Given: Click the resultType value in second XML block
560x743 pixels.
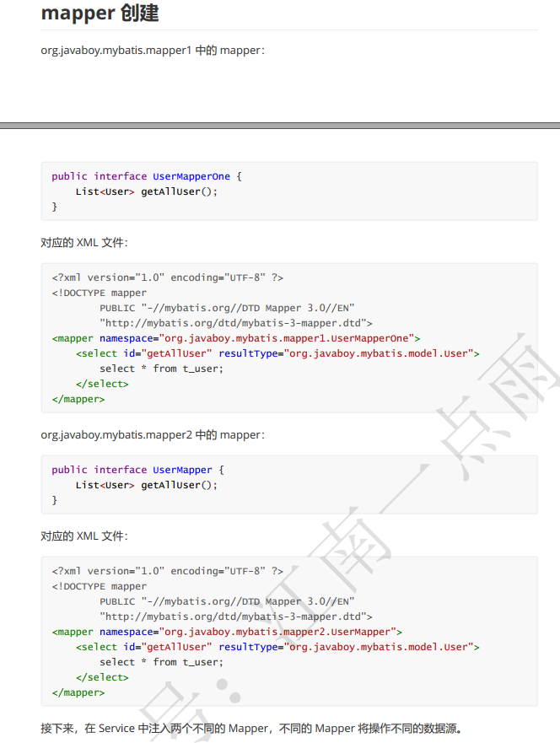Looking at the screenshot, I should click(380, 647).
